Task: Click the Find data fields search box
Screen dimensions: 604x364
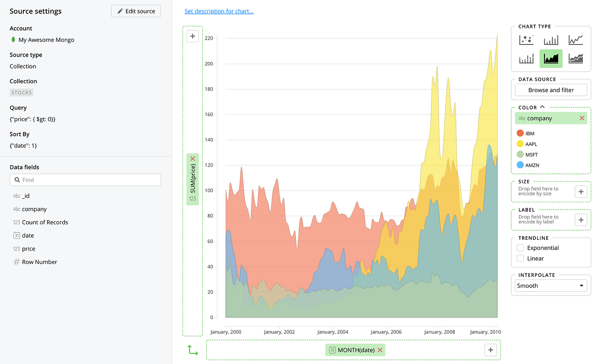Action: pyautogui.click(x=85, y=179)
